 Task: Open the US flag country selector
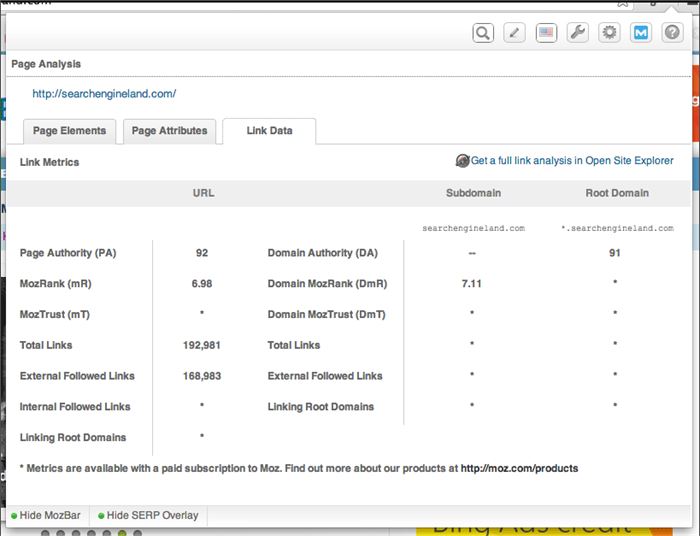click(x=546, y=33)
